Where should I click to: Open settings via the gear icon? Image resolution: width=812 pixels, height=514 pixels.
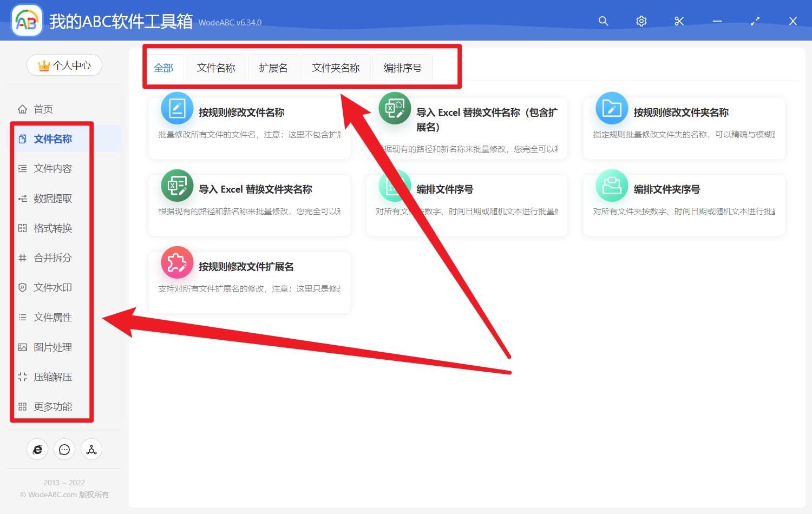click(x=641, y=21)
